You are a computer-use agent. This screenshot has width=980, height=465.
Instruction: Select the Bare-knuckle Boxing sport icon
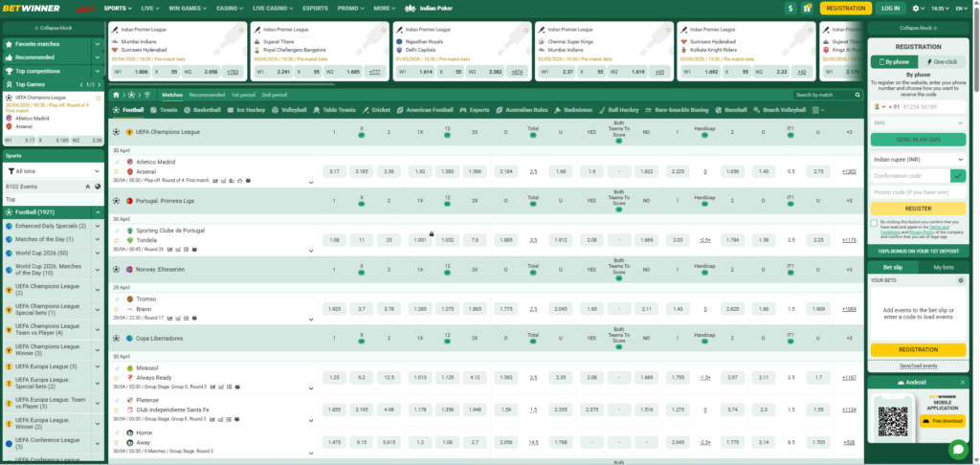coord(649,110)
